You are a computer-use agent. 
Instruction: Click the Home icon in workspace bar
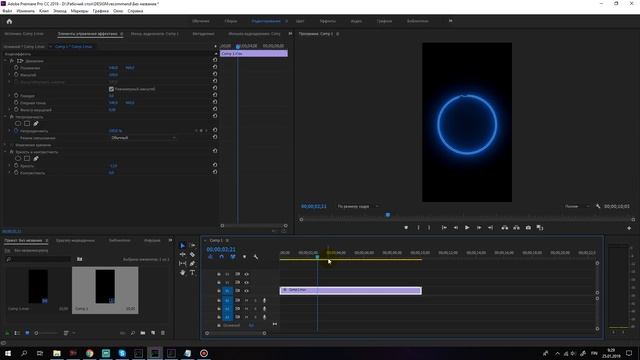click(x=9, y=21)
